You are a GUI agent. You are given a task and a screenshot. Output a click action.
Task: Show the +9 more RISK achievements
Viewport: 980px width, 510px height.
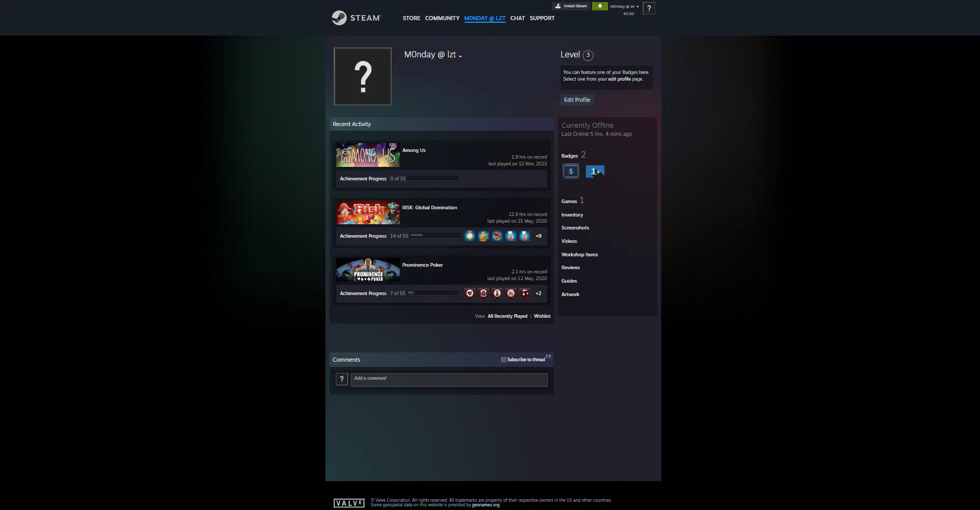tap(538, 236)
